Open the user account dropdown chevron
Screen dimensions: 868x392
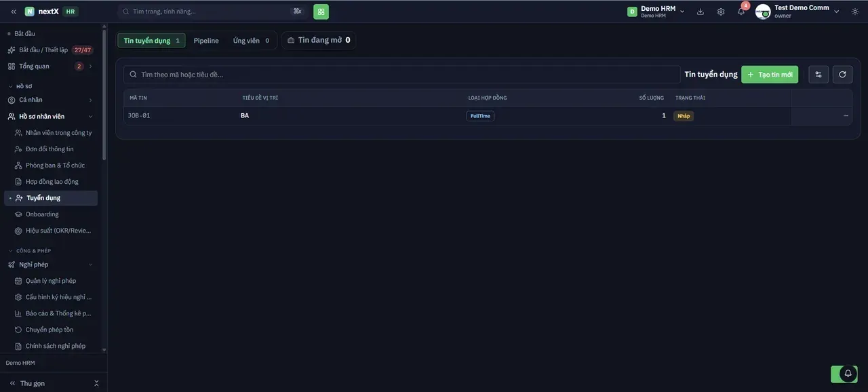[836, 12]
